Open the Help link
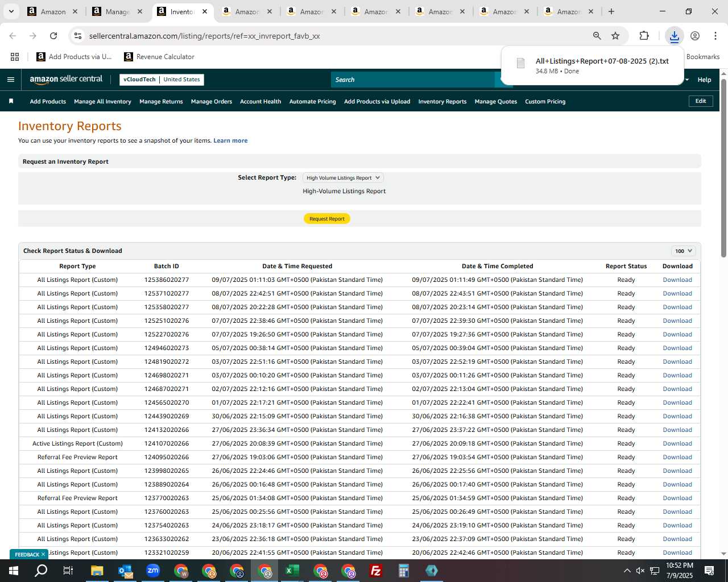 coord(704,80)
